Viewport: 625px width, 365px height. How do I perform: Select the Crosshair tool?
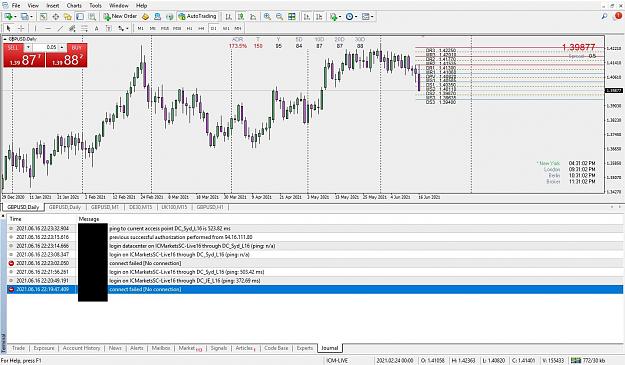point(21,28)
